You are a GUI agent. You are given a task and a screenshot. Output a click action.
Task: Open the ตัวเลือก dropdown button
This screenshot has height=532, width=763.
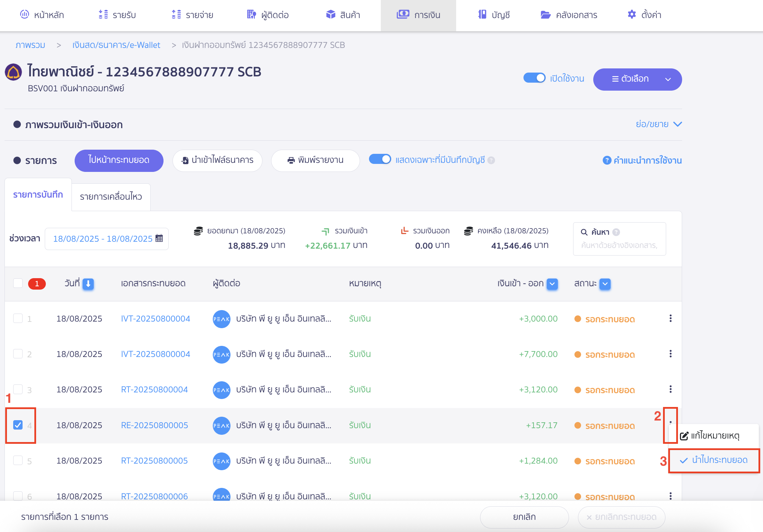(x=637, y=79)
